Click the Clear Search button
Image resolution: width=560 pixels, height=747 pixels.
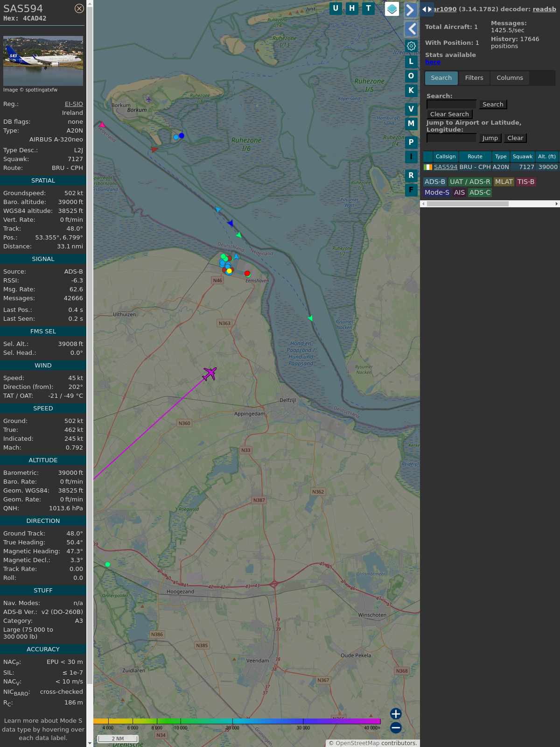tap(449, 114)
